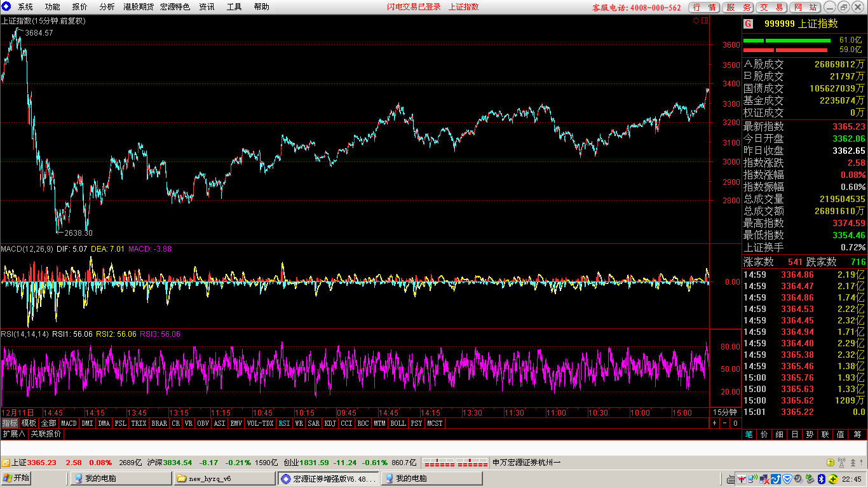Click the blue shield tray icon
Viewport: 868px width, 488px height.
pos(787,478)
